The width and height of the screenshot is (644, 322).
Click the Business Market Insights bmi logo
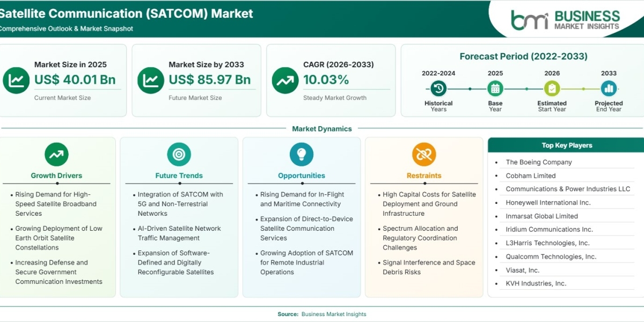[565, 20]
